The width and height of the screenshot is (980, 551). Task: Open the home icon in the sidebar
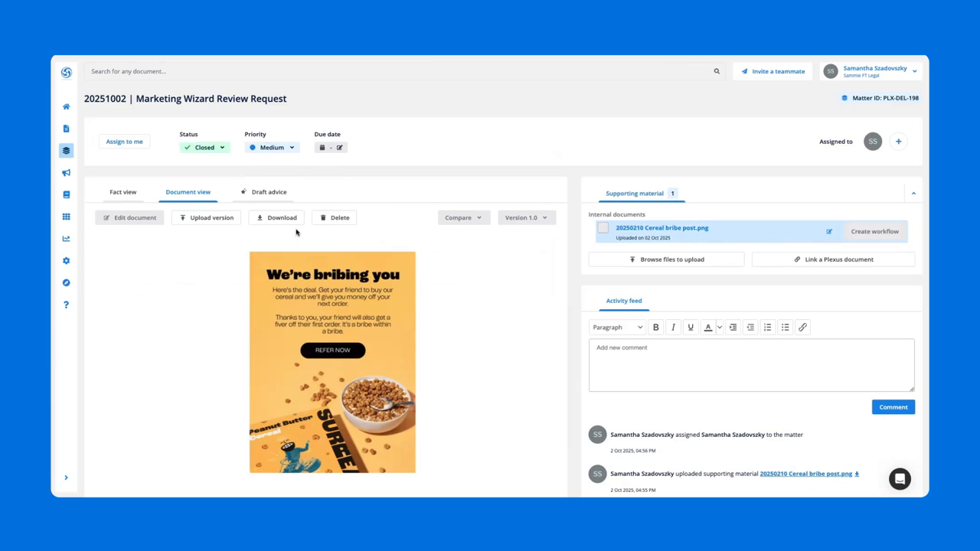coord(66,106)
